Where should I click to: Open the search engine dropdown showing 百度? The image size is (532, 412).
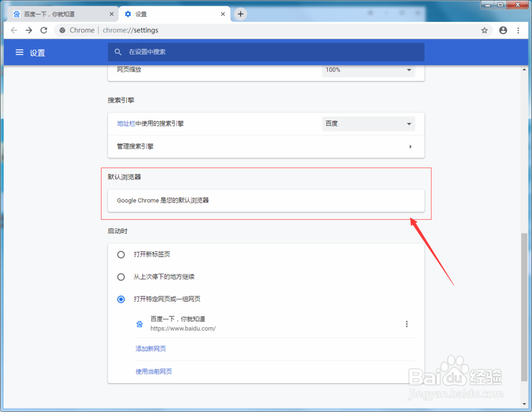[368, 124]
